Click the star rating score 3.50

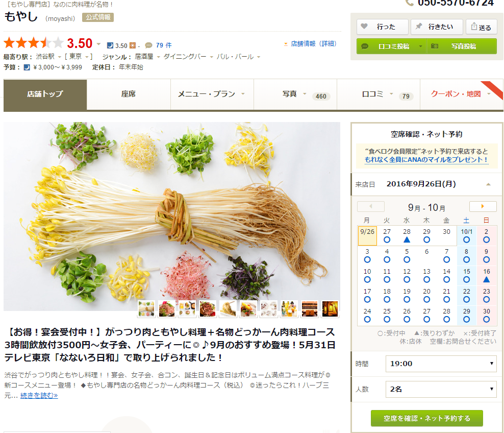click(80, 43)
